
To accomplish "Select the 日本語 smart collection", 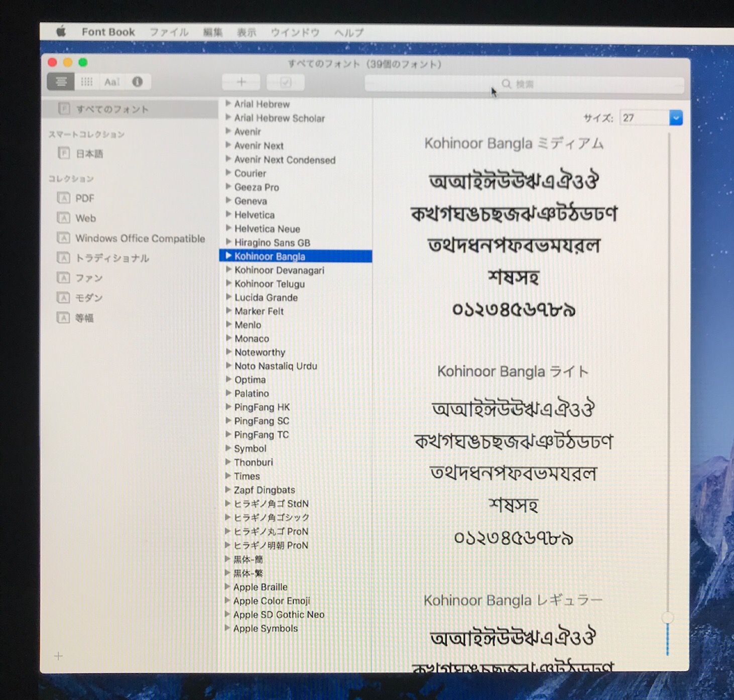I will coord(89,154).
